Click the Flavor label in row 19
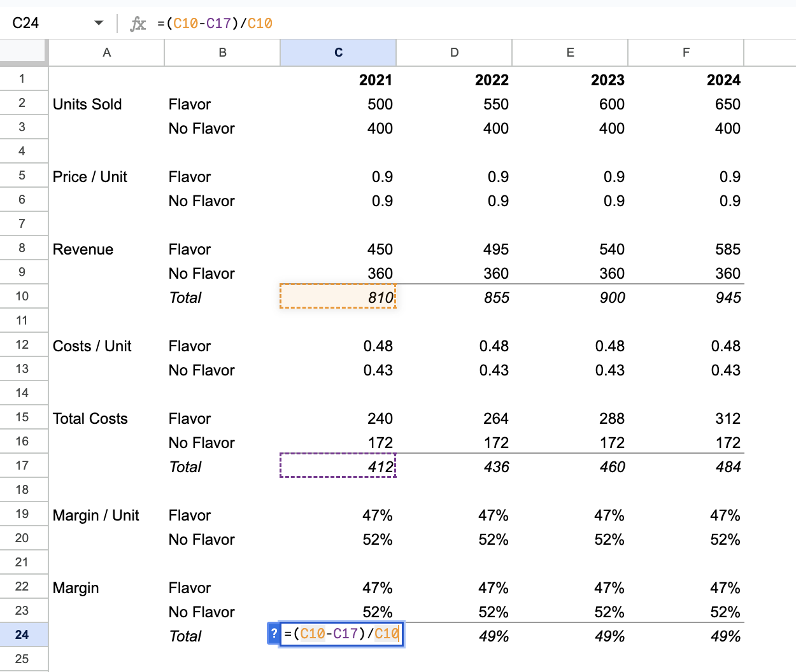Screen dimensions: 796x672 pyautogui.click(x=190, y=515)
